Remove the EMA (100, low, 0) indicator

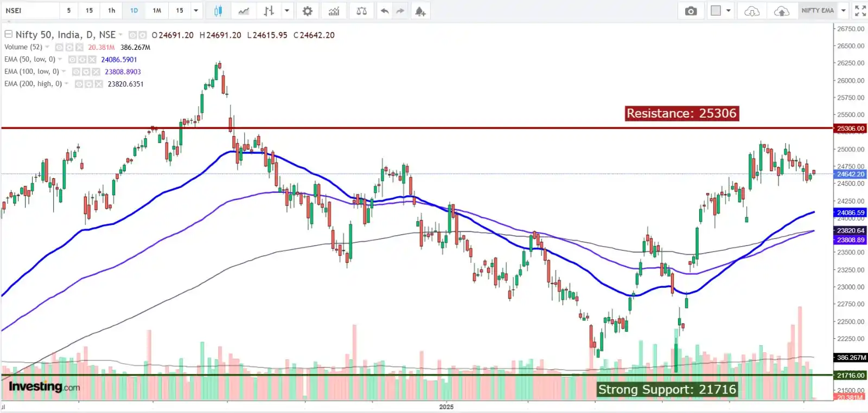point(96,72)
